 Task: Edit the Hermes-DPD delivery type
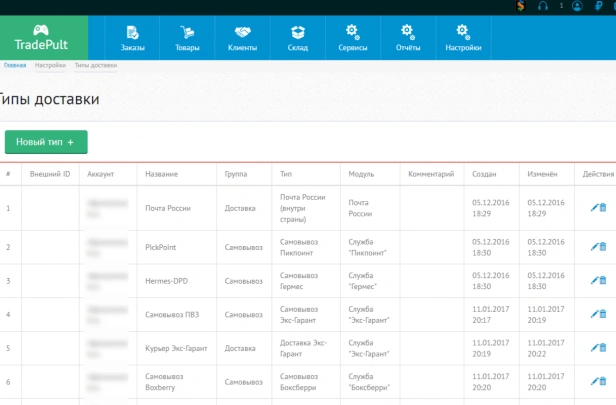pos(594,280)
